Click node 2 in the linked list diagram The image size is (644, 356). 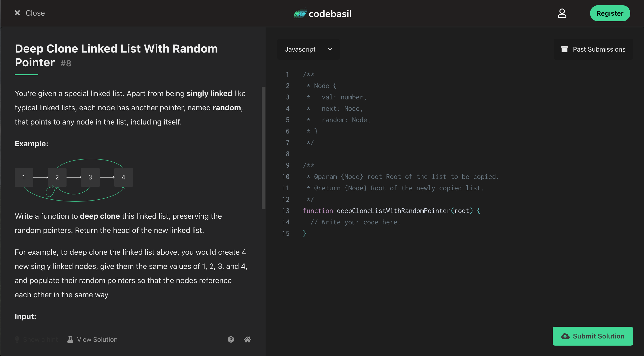point(57,177)
